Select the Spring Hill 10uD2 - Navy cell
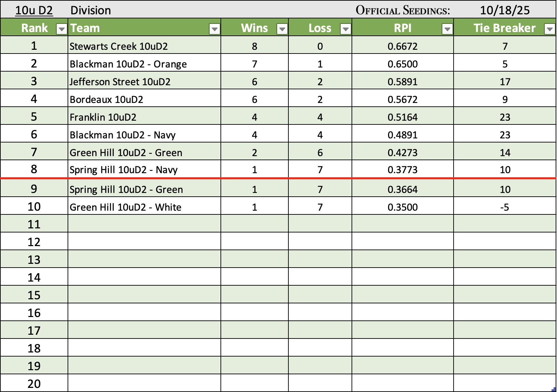This screenshot has height=392, width=557. [124, 170]
